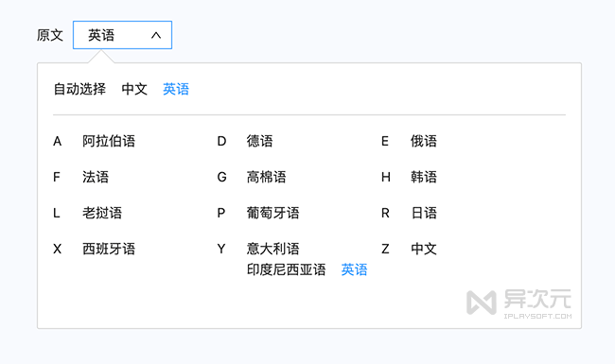The height and width of the screenshot is (364, 615).
Task: Select 阿拉伯语 from the language list
Action: coord(109,141)
